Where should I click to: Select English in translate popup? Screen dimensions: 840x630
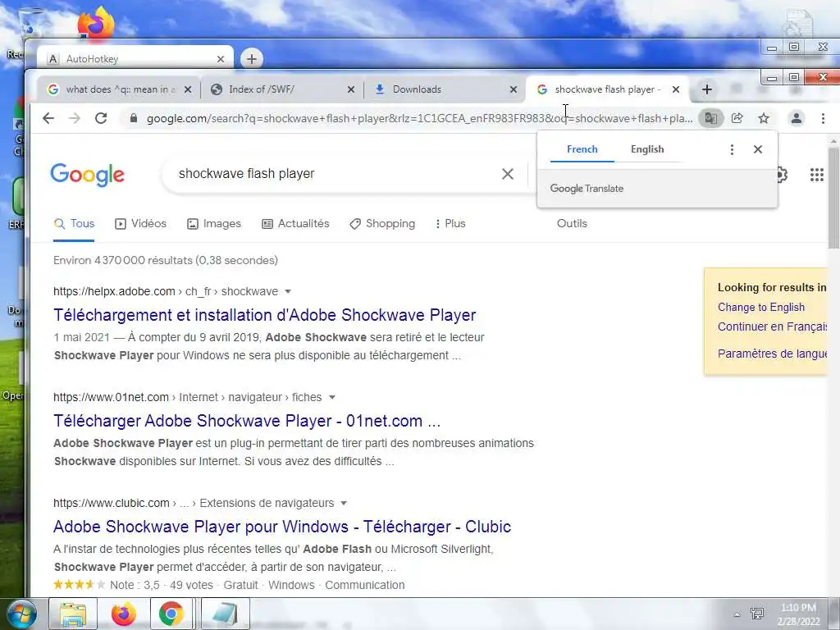647,149
